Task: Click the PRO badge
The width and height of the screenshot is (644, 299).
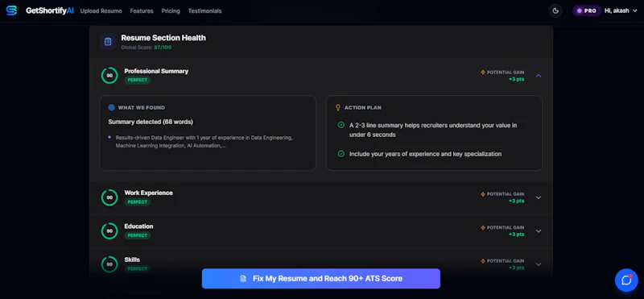Action: pos(587,10)
